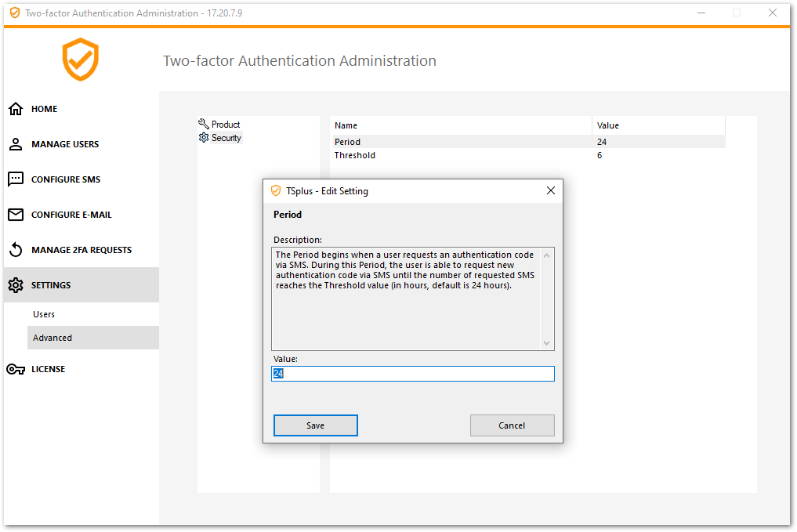The image size is (797, 532).
Task: Click the Configure E-mail envelope icon
Action: 15,215
